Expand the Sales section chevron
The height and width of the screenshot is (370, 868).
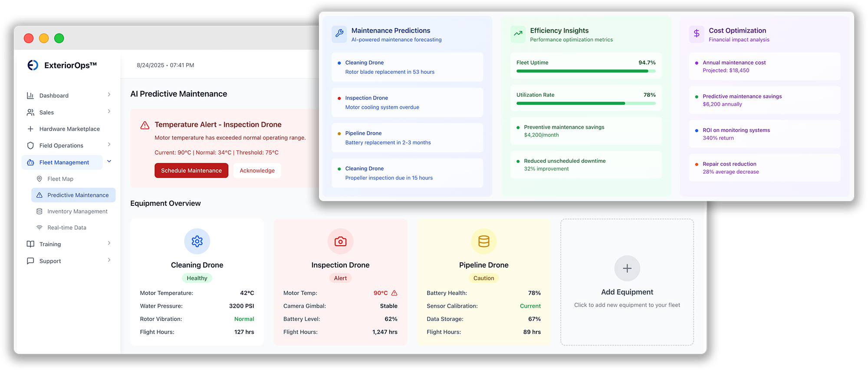[x=109, y=112]
